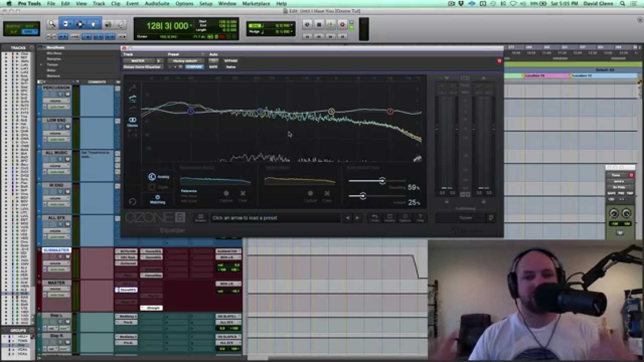Screen dimensions: 644x362
Task: Select the Stereo mode icon in Ozone
Action: (132, 120)
